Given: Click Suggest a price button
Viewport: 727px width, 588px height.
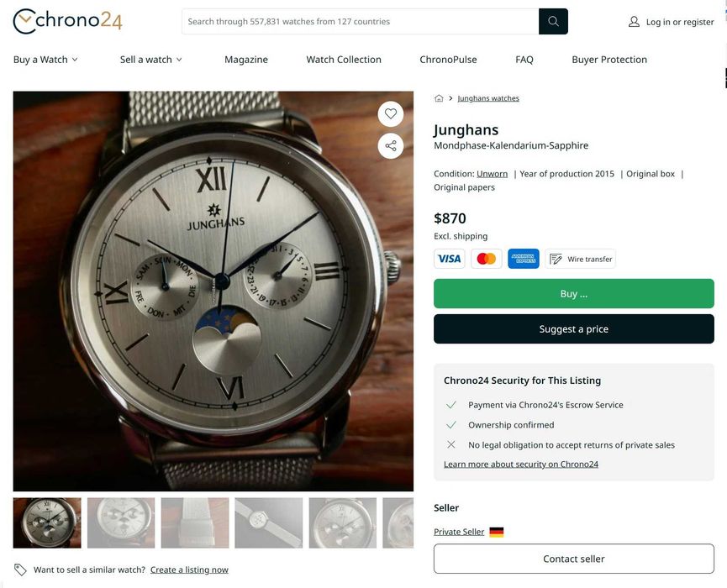Looking at the screenshot, I should [574, 329].
